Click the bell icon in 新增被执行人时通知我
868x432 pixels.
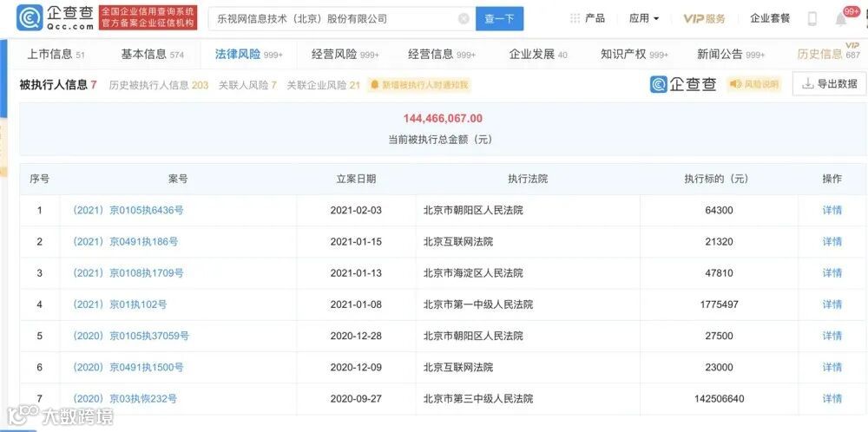click(x=375, y=85)
